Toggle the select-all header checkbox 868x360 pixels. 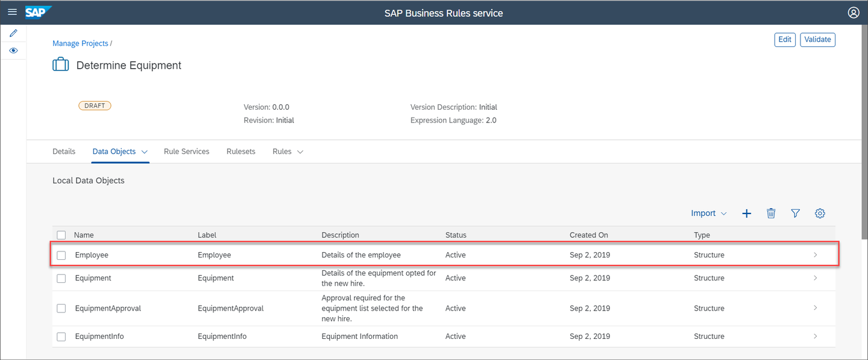(61, 235)
